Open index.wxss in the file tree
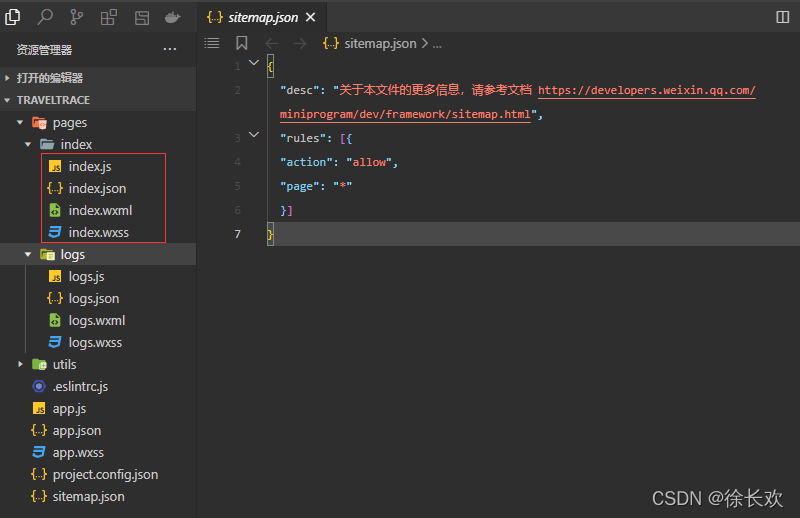Image resolution: width=800 pixels, height=518 pixels. [98, 232]
